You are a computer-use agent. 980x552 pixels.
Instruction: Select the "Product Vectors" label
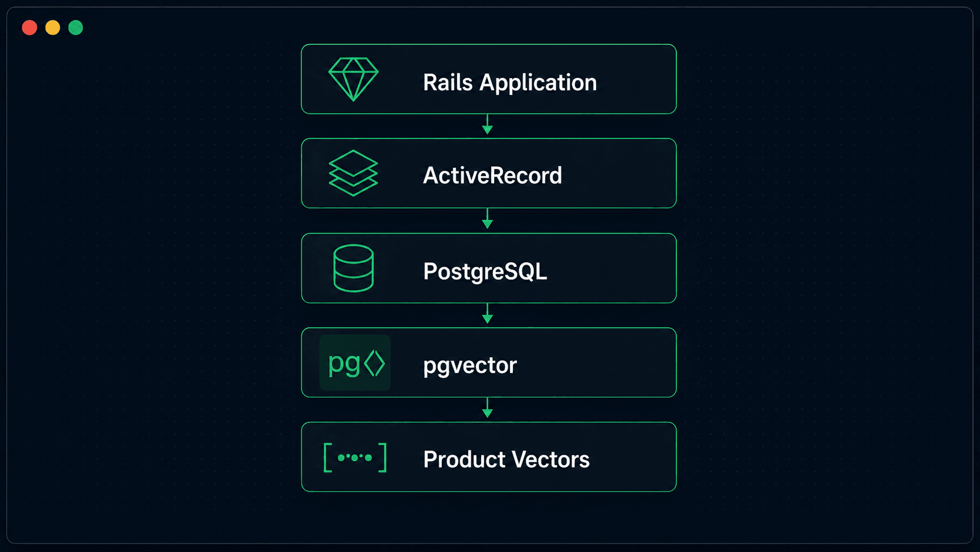pos(506,459)
